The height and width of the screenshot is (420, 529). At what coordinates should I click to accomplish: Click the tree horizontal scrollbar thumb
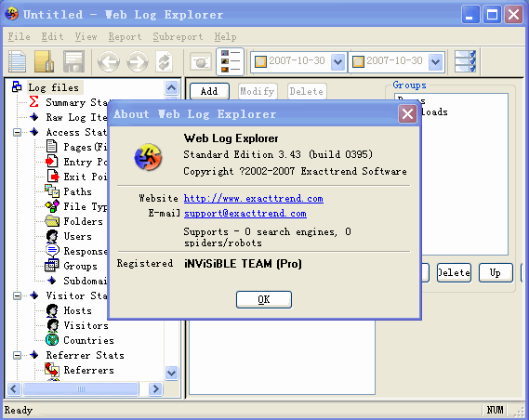(x=81, y=388)
